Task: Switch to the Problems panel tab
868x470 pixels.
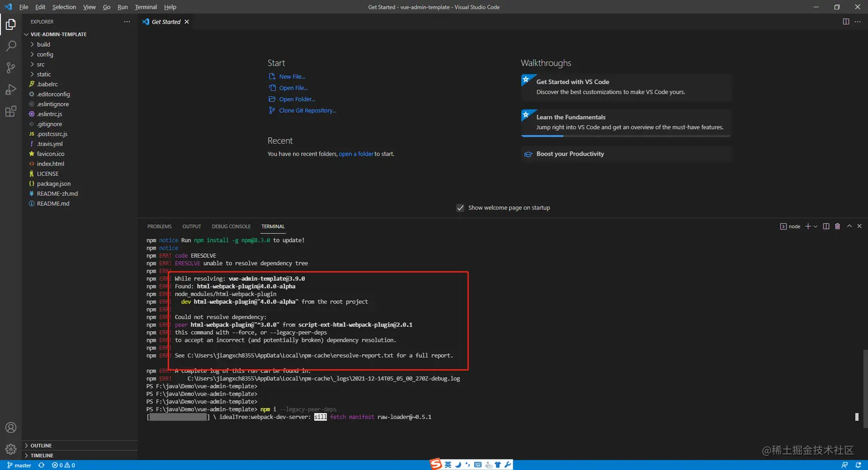Action: click(160, 226)
